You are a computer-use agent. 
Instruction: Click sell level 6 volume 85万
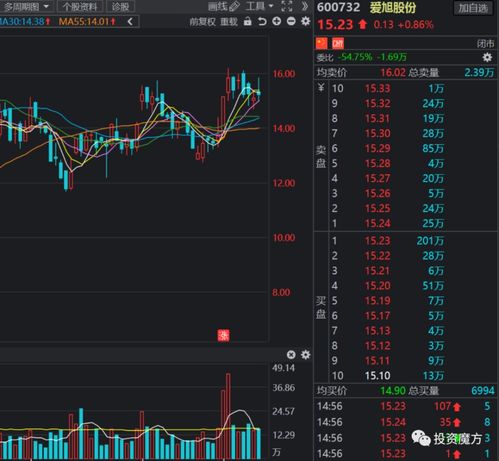tap(433, 148)
